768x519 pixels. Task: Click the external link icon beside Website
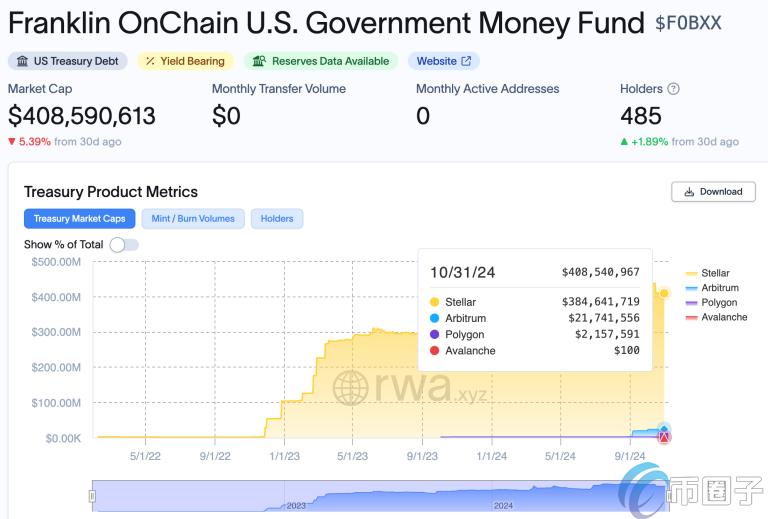click(466, 61)
